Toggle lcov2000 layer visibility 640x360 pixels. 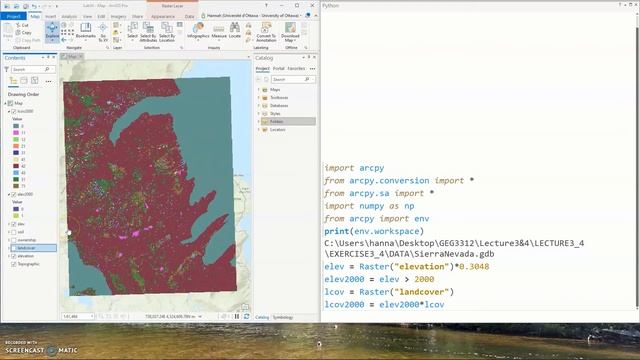pyautogui.click(x=13, y=111)
